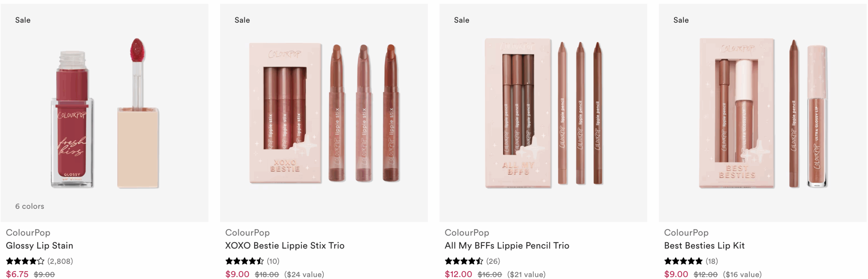Click the Best Besties Lip Kit title
Viewport: 868px width, 279px height.
click(x=704, y=245)
